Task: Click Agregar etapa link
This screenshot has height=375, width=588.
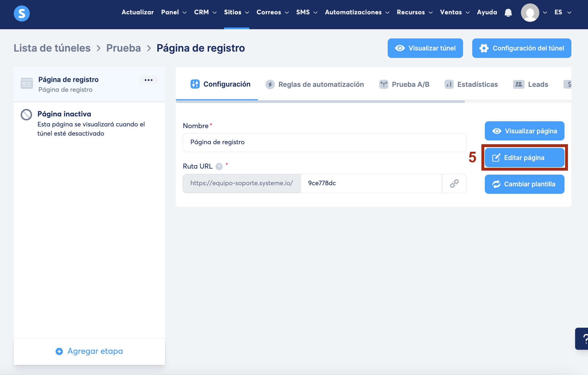Action: pyautogui.click(x=89, y=351)
